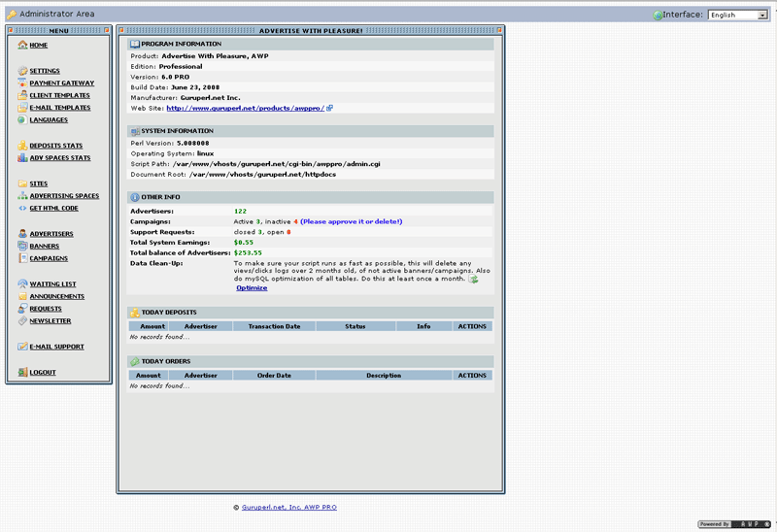777x532 pixels.
Task: Click the LOGOUT link
Action: (x=43, y=373)
